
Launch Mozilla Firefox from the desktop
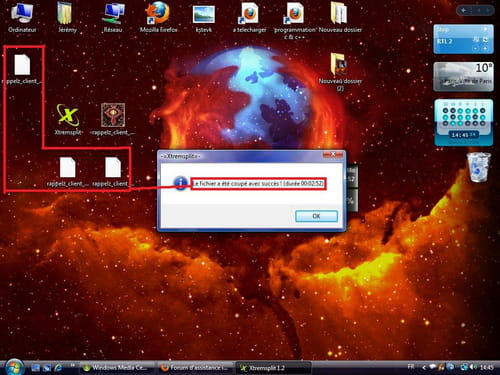coord(158,17)
